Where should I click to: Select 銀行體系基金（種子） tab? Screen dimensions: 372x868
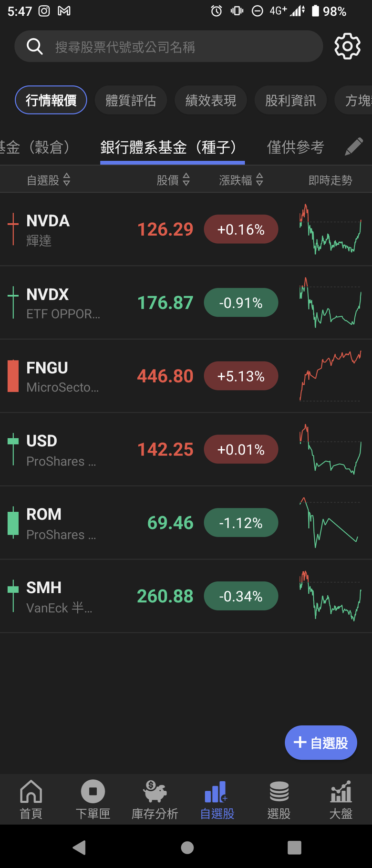(172, 147)
